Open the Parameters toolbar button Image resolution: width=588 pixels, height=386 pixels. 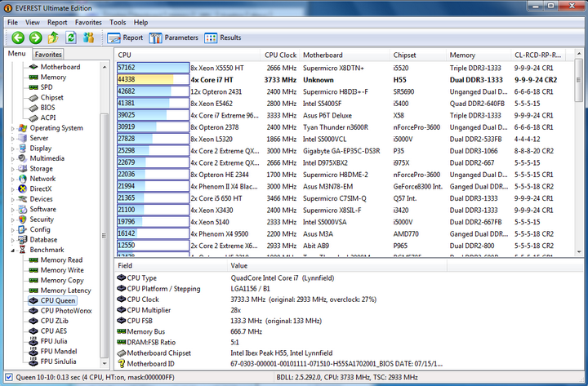click(173, 38)
